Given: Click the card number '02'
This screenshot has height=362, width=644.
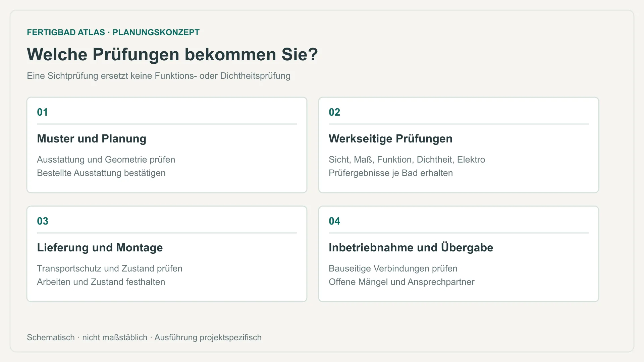Looking at the screenshot, I should point(334,112).
